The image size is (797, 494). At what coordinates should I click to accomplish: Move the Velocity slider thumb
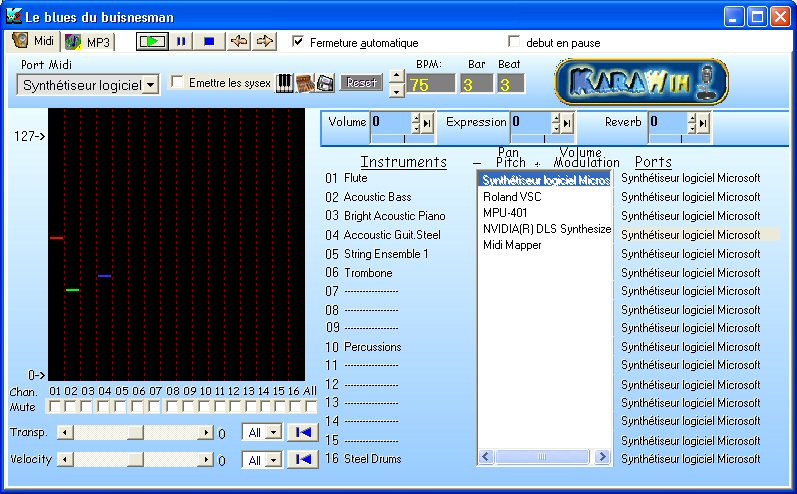[x=135, y=459]
